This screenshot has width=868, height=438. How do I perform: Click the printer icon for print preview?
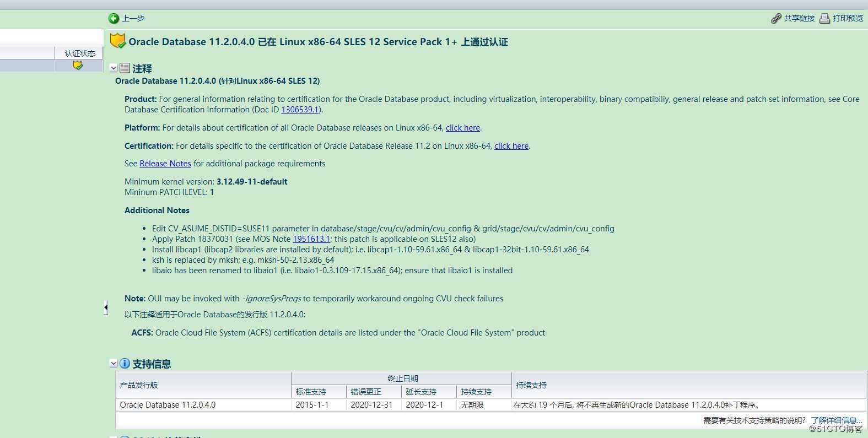[x=824, y=19]
